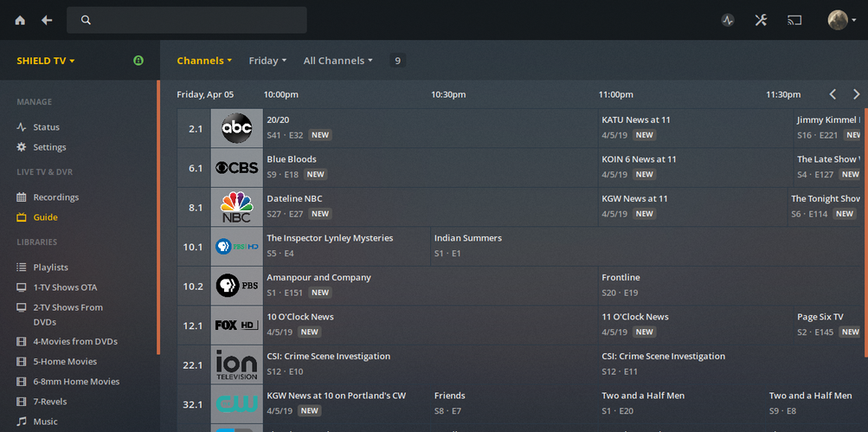868x432 pixels.
Task: Click the PBS HD channel logo
Action: [x=237, y=247]
